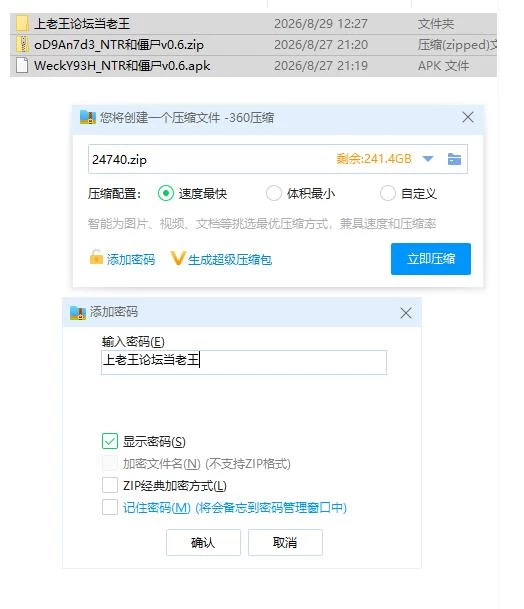
Task: Click the padlock icon next to 添加密码
Action: (96, 258)
